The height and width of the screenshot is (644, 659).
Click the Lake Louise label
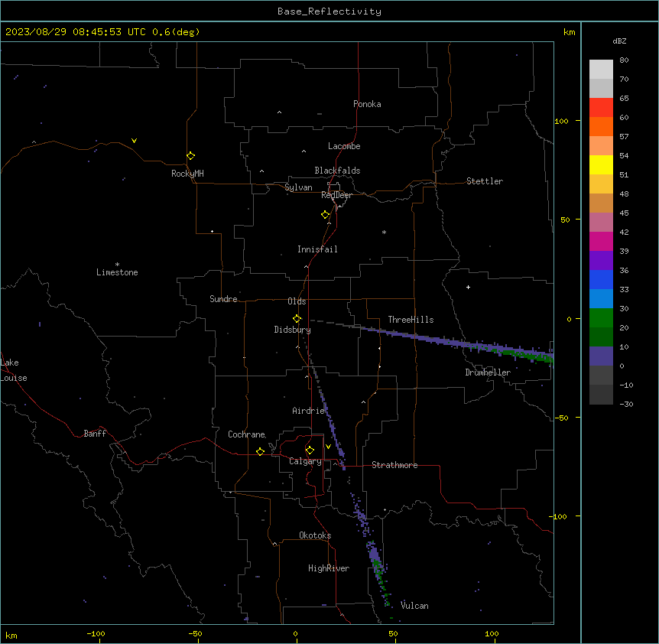pyautogui.click(x=14, y=370)
